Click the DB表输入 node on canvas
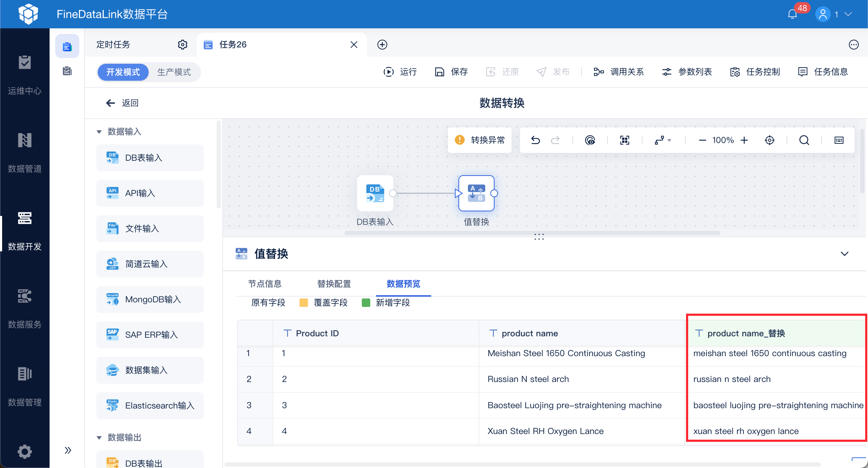The height and width of the screenshot is (468, 868). pos(375,193)
